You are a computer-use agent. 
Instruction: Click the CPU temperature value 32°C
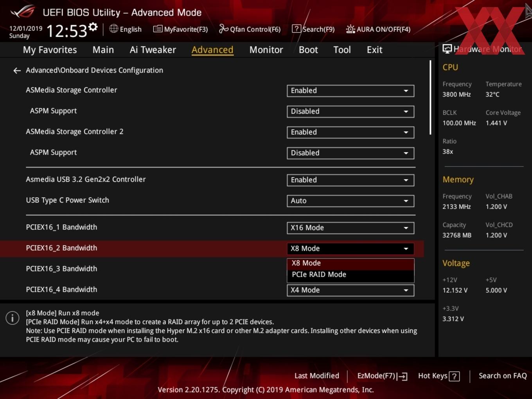tap(492, 95)
